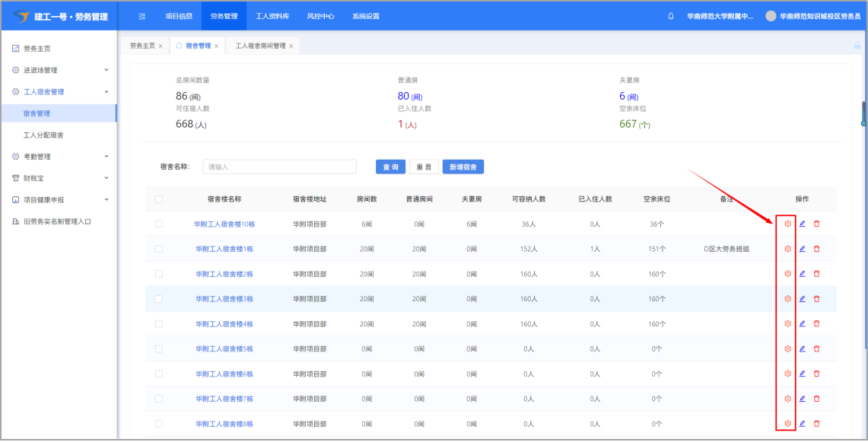Click edit pencil icon for 华附工人宿舍楼6栋
Image resolution: width=868 pixels, height=442 pixels.
(x=802, y=374)
